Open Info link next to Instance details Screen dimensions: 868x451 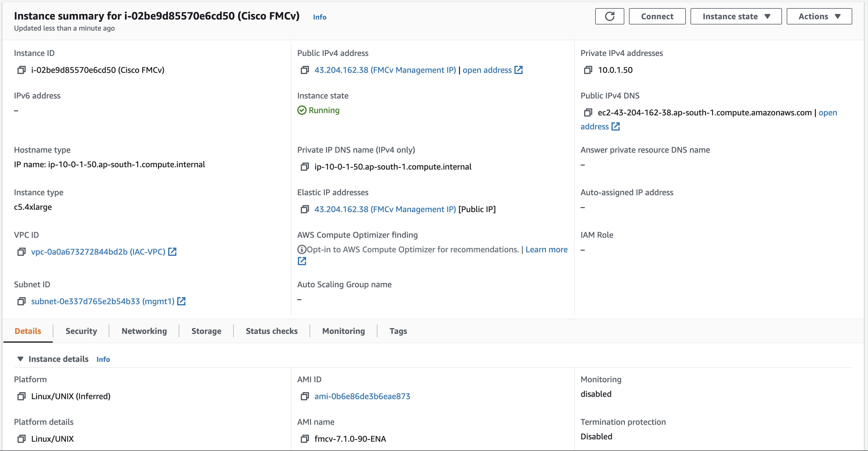click(103, 360)
